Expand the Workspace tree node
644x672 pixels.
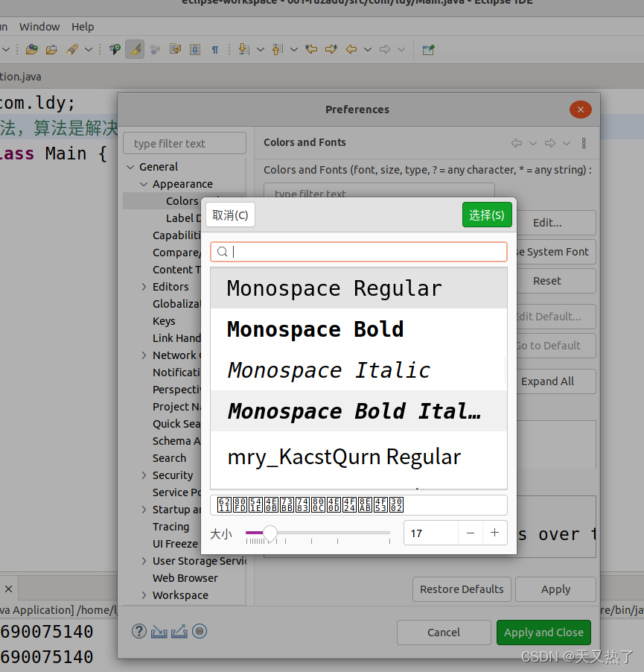point(144,595)
